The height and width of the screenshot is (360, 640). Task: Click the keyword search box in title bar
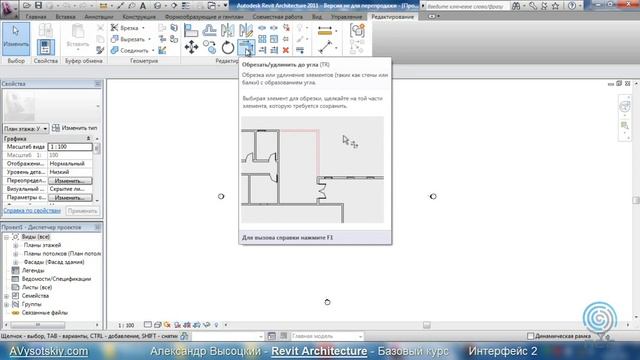point(467,6)
